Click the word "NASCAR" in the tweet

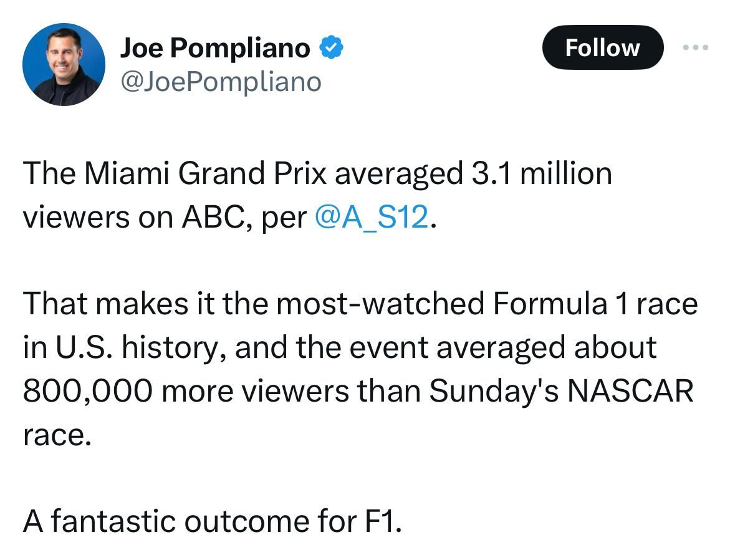point(629,392)
